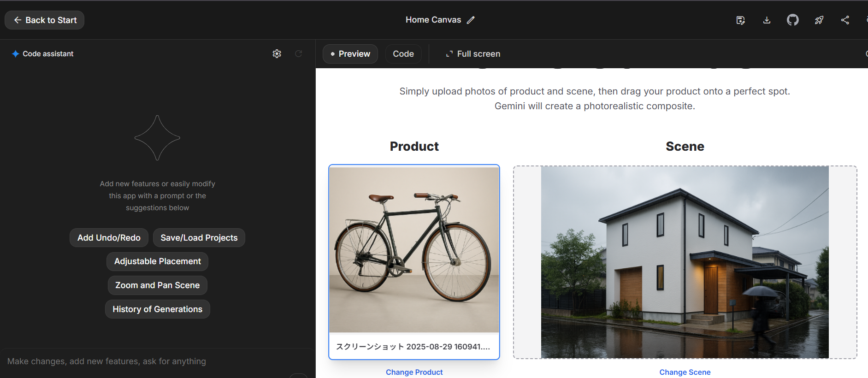
Task: Click the save app icon in header
Action: (x=740, y=20)
